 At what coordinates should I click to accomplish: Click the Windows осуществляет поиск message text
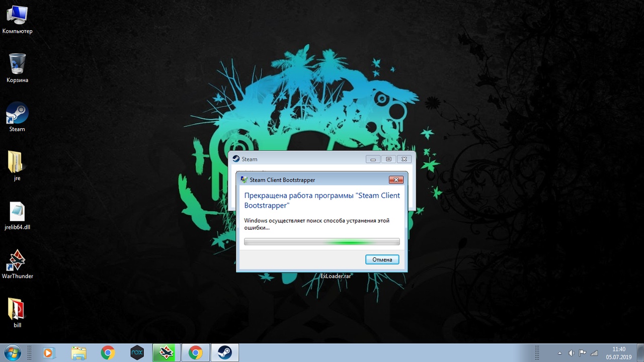point(316,224)
